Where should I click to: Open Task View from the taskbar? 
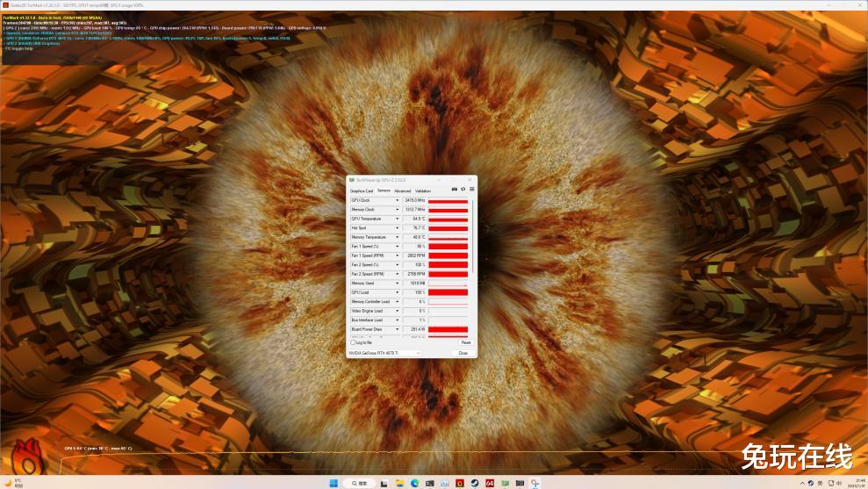tap(384, 484)
